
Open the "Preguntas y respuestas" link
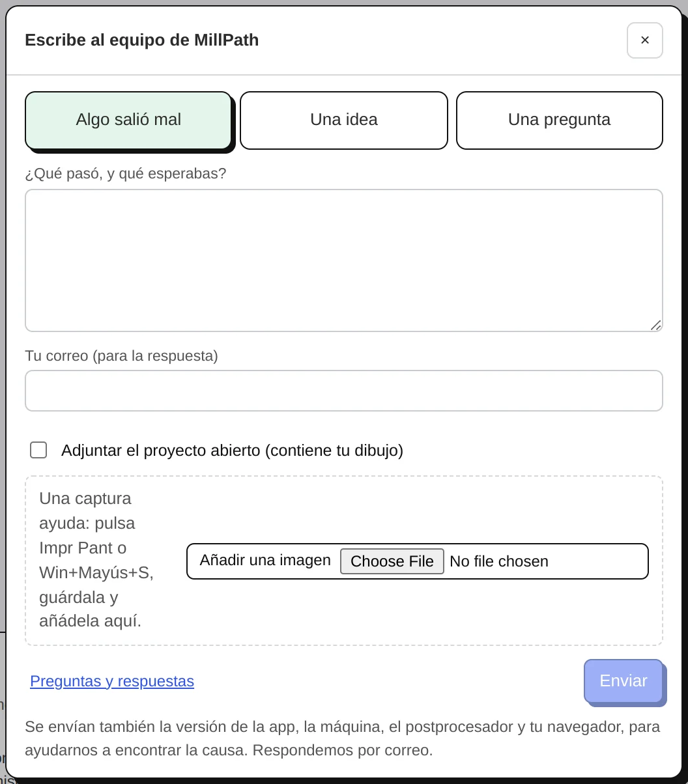(x=112, y=681)
